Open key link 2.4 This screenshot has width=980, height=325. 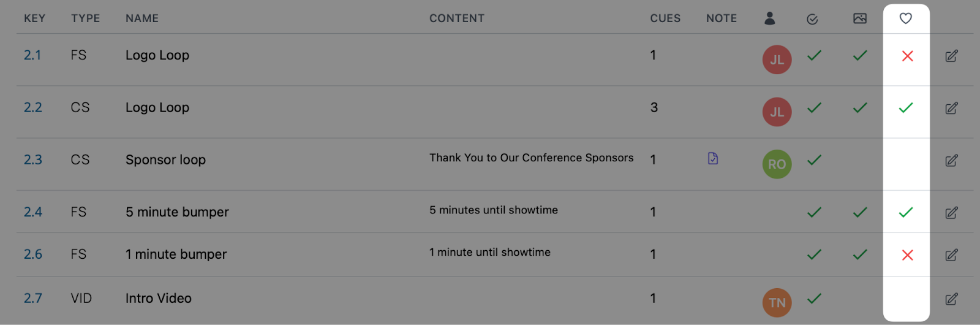click(x=33, y=212)
